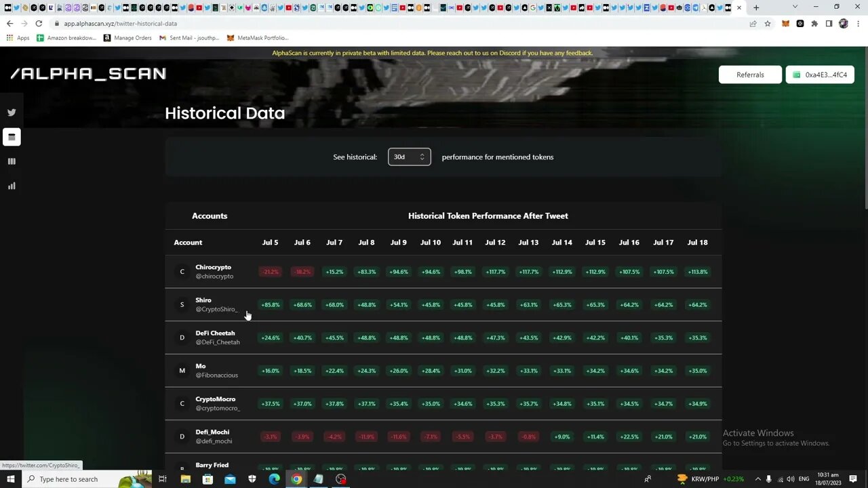Open CryptoMocro account link
The image size is (868, 488).
218,403
